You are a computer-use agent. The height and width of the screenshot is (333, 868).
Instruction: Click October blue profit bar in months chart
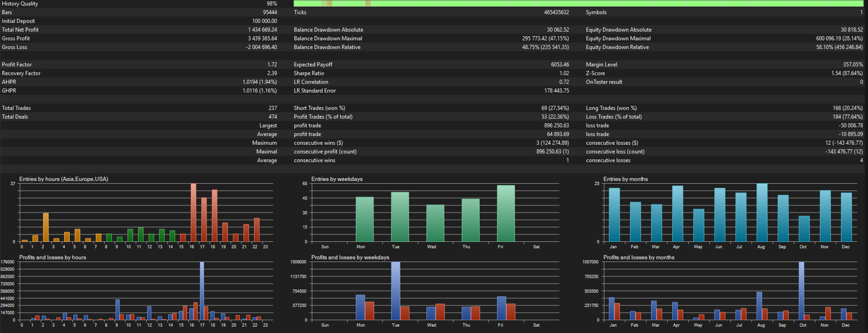pos(801,290)
